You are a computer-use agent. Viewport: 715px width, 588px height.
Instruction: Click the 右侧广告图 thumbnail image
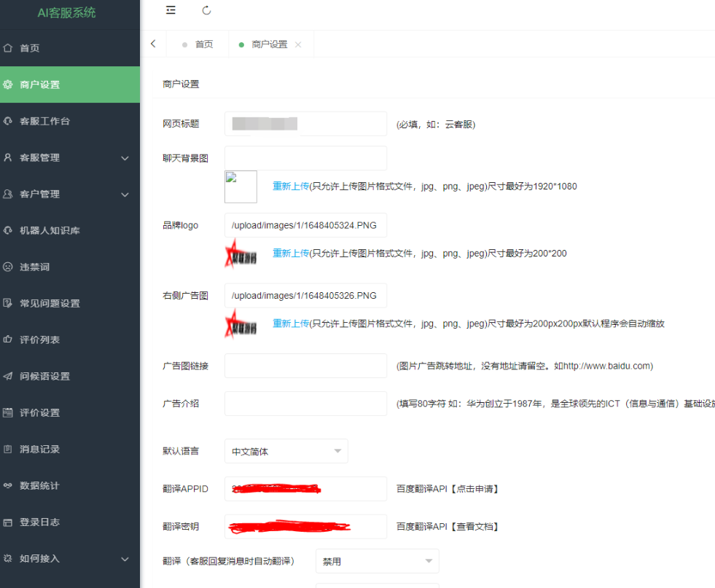tap(241, 324)
